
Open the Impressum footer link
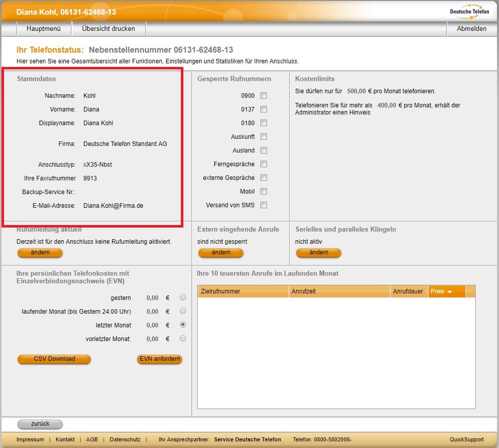30,439
